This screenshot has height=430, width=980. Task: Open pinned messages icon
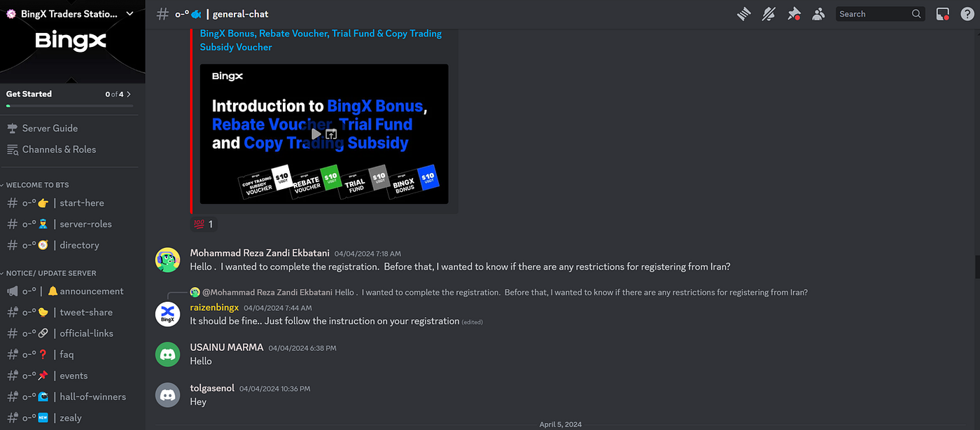794,14
